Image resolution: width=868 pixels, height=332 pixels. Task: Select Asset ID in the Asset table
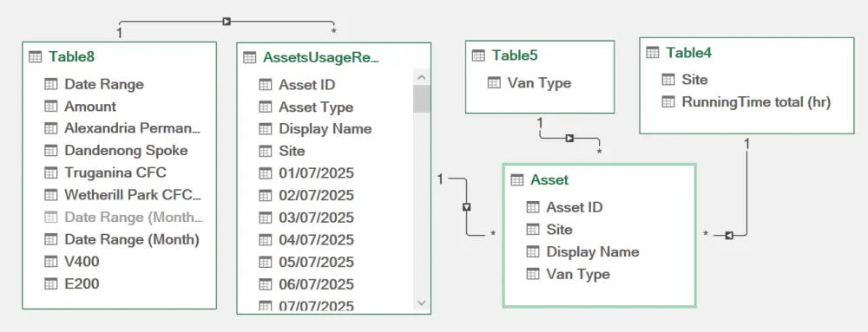575,207
